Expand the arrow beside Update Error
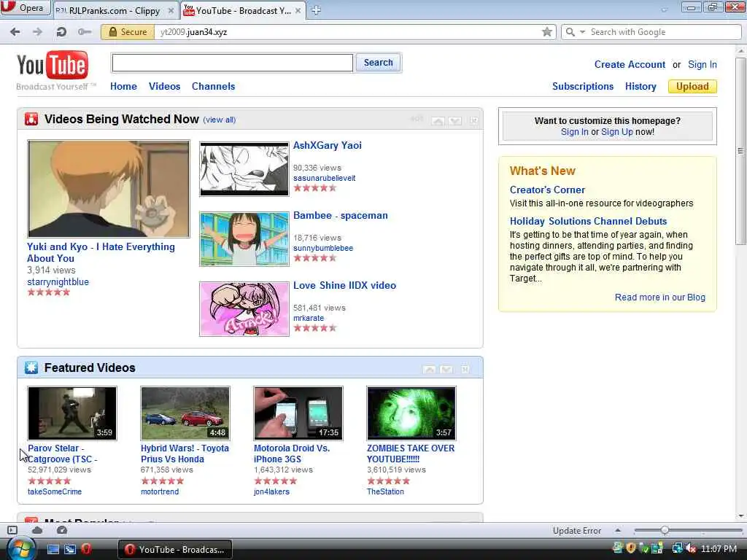This screenshot has width=747, height=560. pos(618,530)
